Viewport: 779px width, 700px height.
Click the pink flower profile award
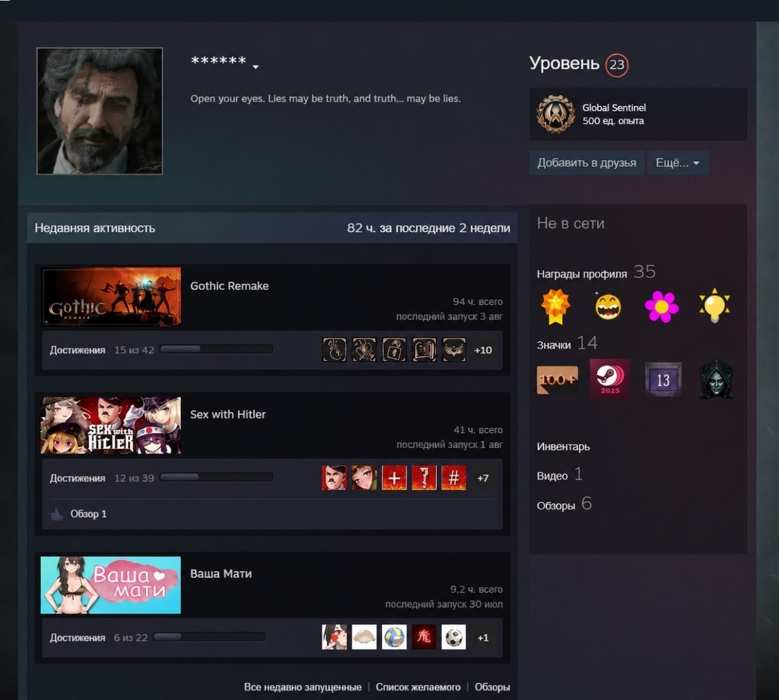662,306
